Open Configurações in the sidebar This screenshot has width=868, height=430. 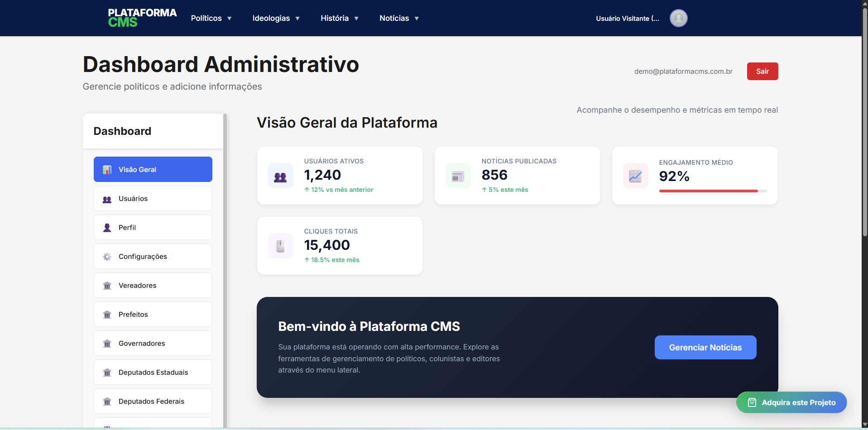[x=153, y=256]
